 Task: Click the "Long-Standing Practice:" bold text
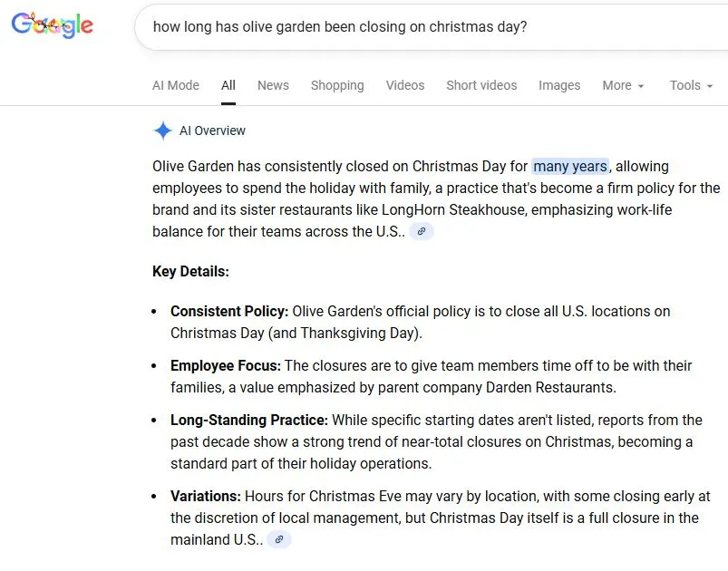pos(249,421)
